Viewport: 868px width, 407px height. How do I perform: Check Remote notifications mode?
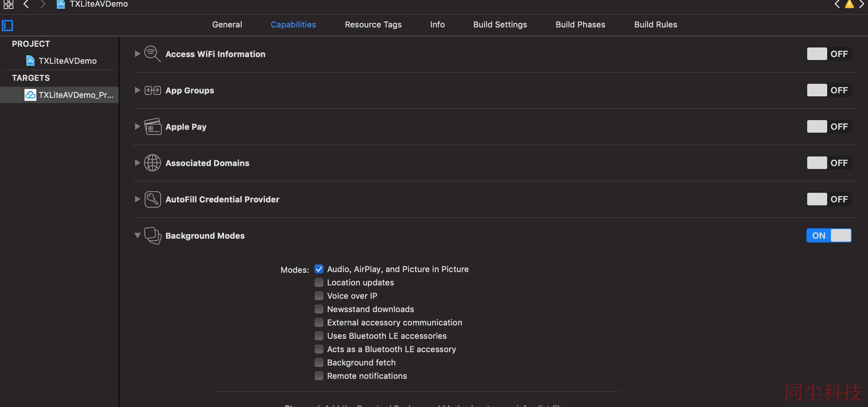pos(319,376)
